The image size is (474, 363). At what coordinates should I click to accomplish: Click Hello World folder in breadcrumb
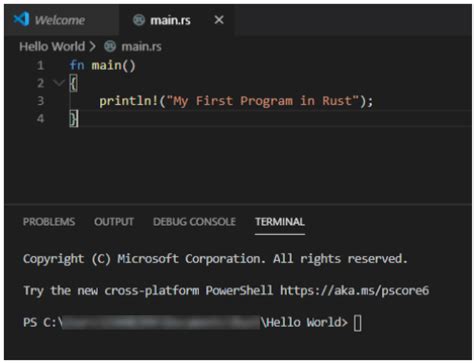pyautogui.click(x=52, y=46)
